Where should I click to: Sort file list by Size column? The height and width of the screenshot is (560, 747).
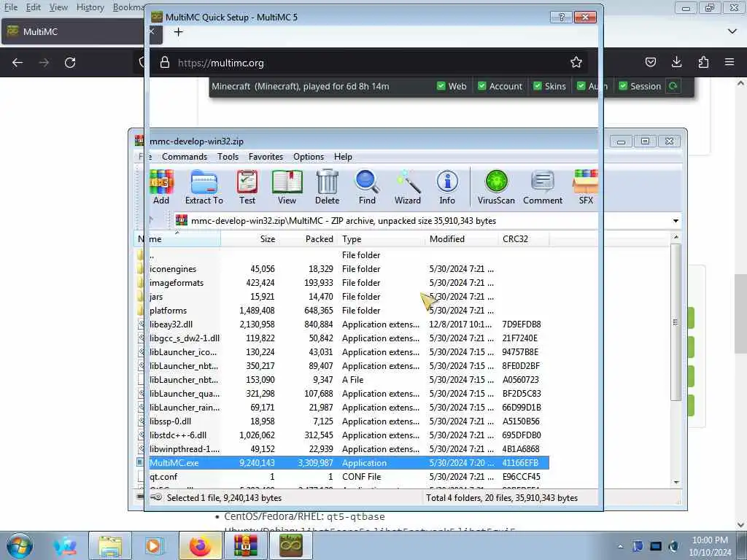(x=250, y=239)
